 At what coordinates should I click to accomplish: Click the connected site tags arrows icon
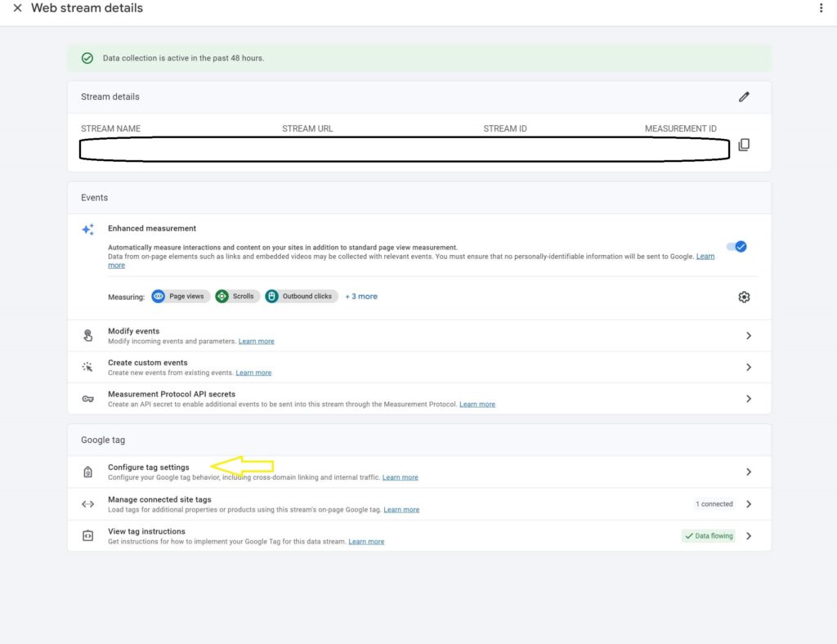pos(88,503)
